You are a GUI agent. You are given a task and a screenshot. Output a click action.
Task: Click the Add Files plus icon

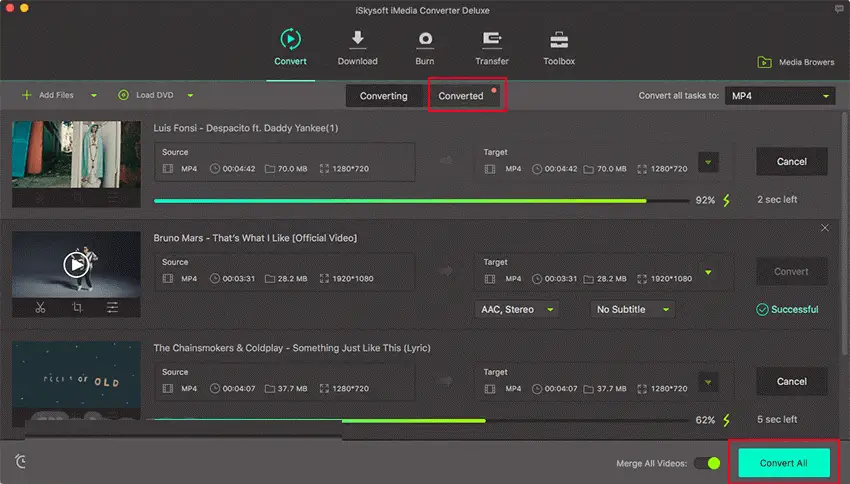tap(26, 95)
